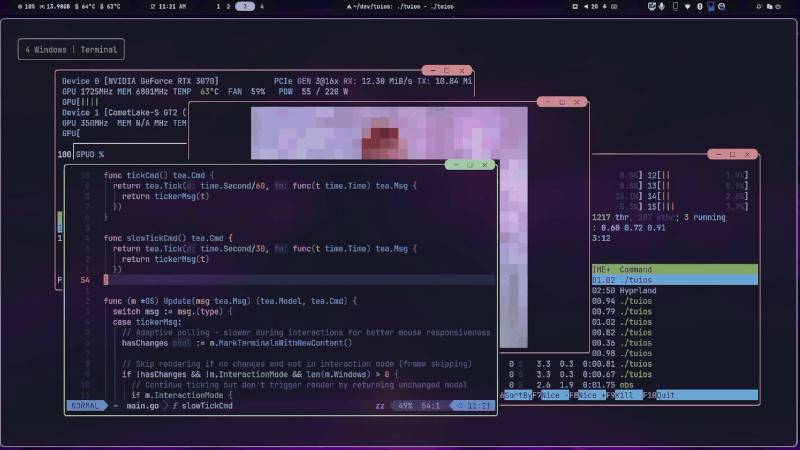The width and height of the screenshot is (800, 450).
Task: Select the Hyprland process row in htop
Action: 675,291
